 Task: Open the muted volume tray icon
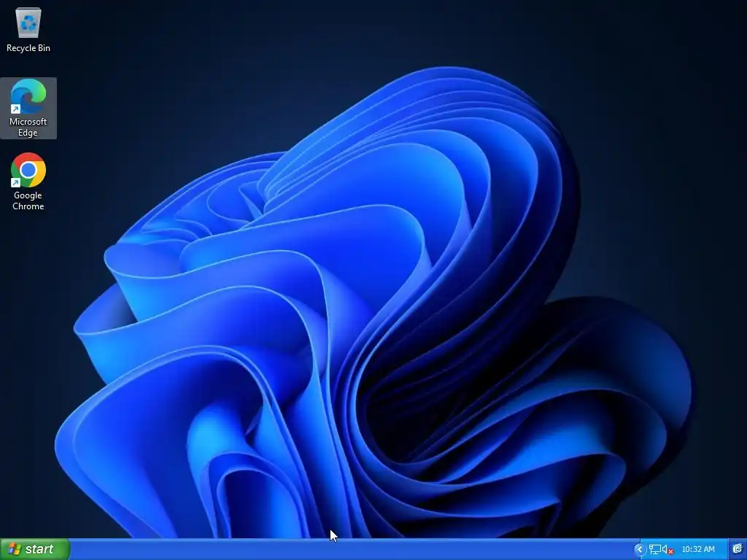pos(667,550)
